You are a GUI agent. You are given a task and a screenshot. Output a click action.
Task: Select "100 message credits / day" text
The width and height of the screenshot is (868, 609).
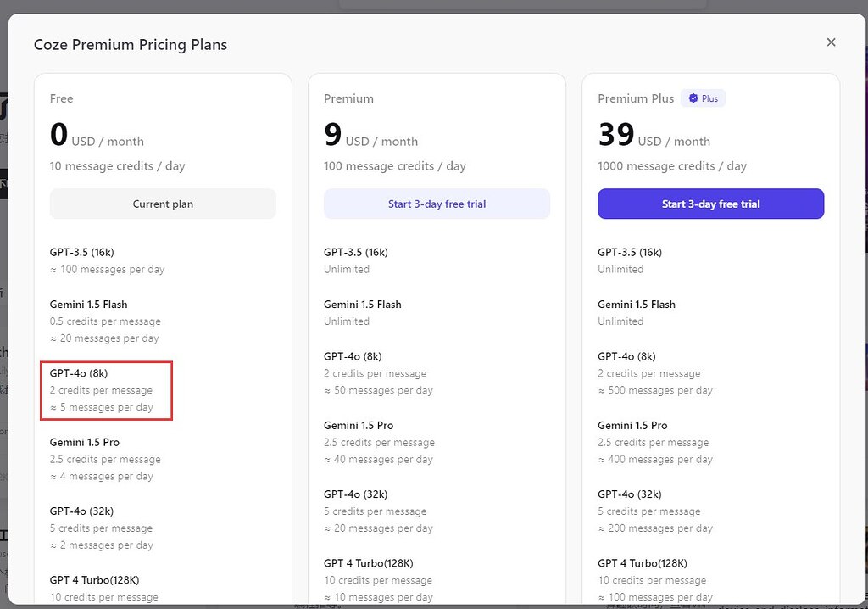pos(395,166)
